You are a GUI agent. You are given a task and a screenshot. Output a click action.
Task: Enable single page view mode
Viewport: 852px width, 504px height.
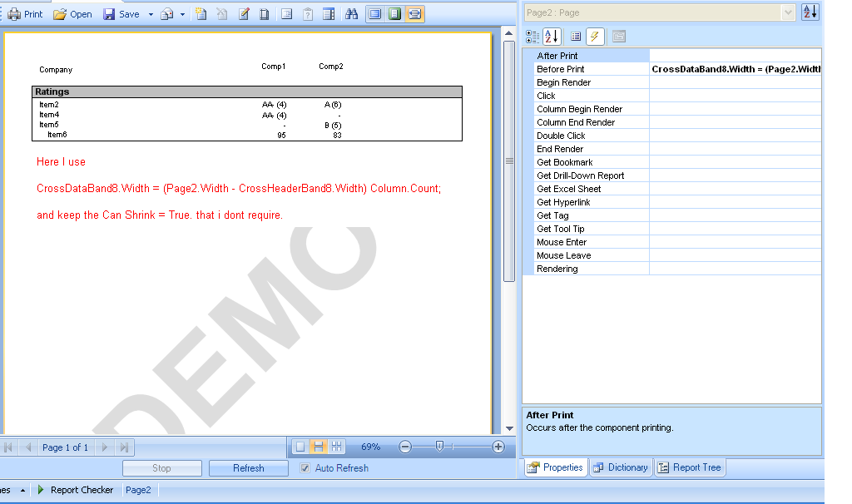pyautogui.click(x=300, y=447)
